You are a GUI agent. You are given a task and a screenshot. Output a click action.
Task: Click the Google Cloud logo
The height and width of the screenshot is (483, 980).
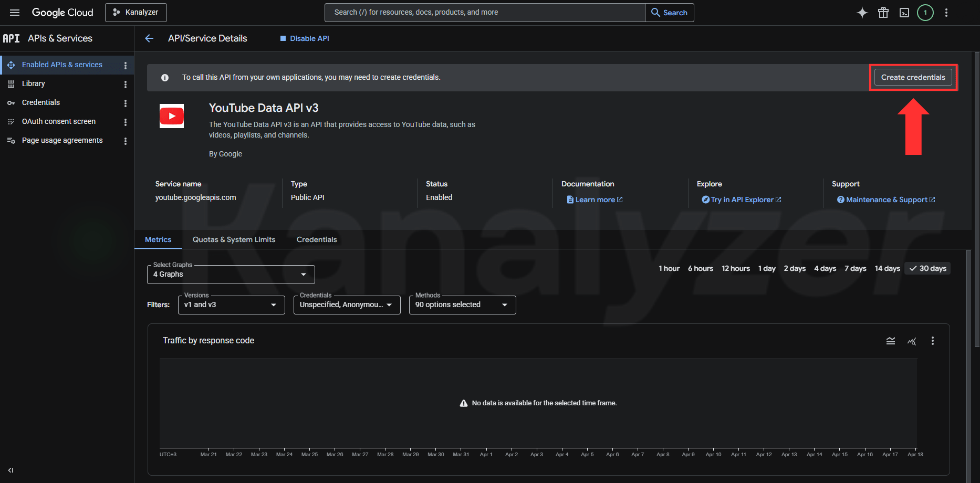(x=62, y=13)
